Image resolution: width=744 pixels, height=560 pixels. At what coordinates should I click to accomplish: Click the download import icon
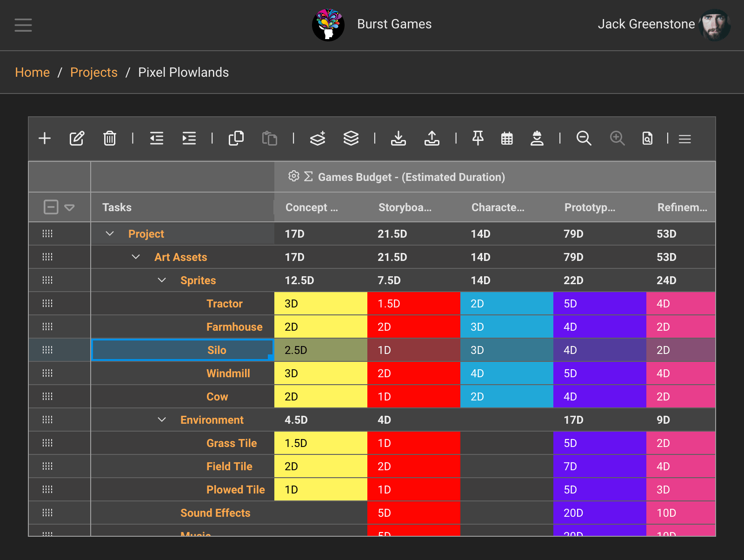399,138
